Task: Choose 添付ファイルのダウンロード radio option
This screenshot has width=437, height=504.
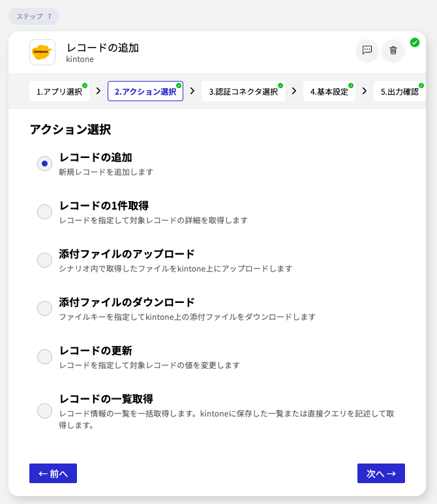Action: tap(44, 309)
